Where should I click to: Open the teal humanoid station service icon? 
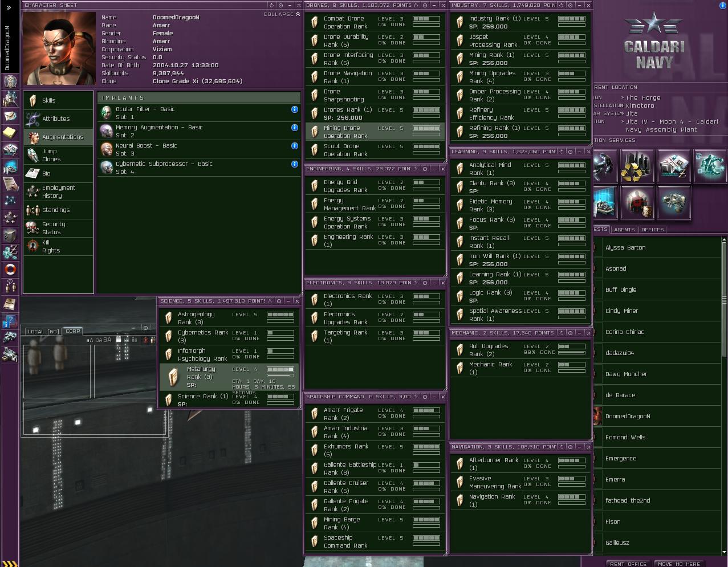click(710, 166)
